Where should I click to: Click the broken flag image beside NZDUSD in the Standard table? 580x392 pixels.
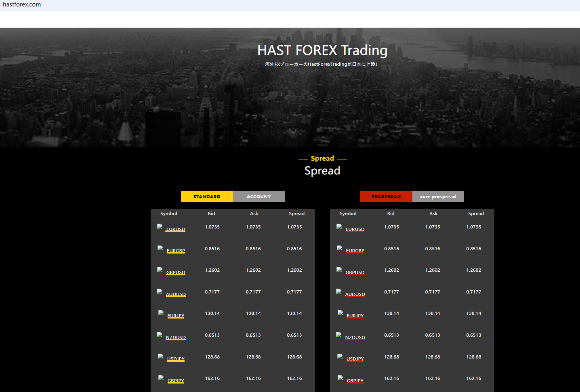click(x=160, y=335)
